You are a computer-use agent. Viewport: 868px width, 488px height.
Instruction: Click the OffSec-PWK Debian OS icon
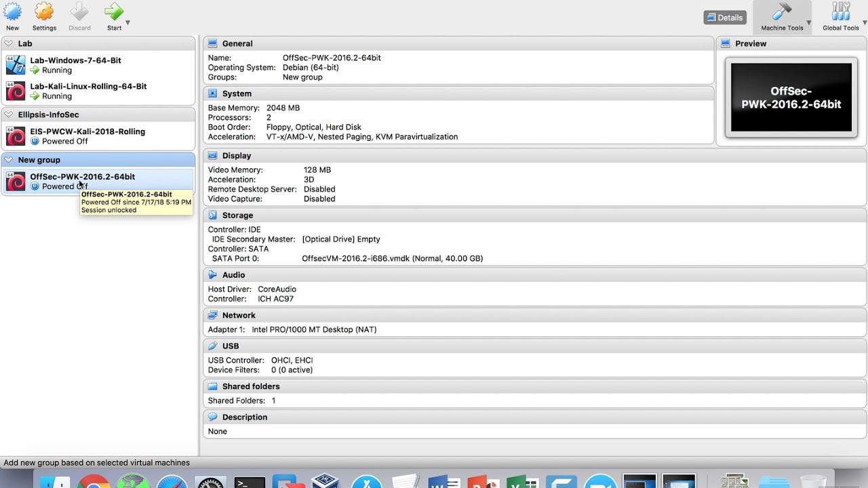pos(16,181)
